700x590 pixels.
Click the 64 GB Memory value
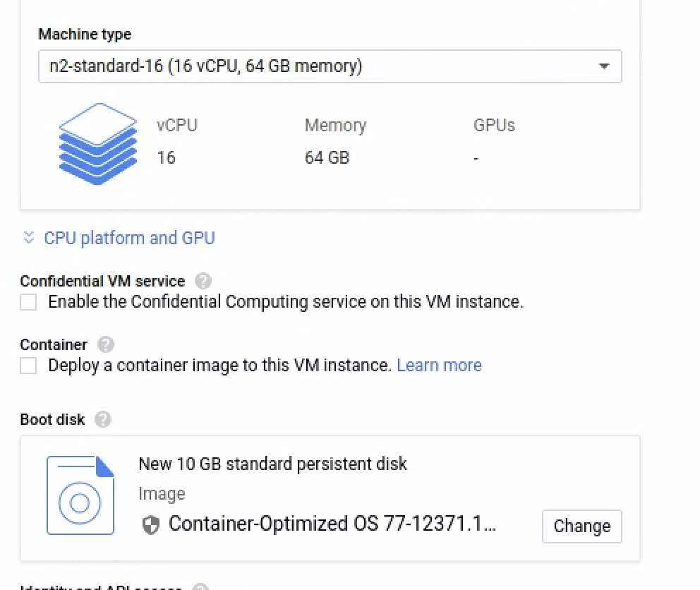(x=327, y=157)
